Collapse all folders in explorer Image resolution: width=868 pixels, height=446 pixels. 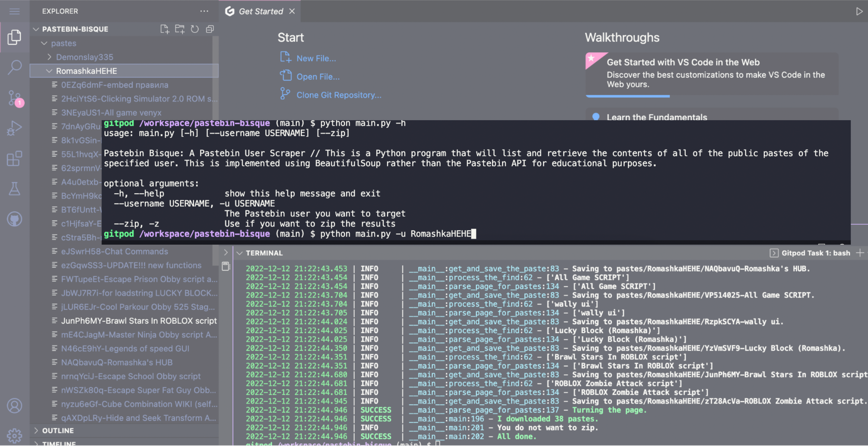pyautogui.click(x=210, y=29)
